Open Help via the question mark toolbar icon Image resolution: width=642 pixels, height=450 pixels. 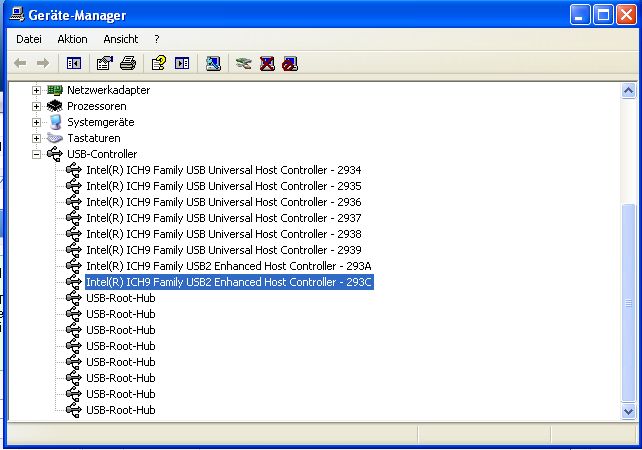click(159, 63)
